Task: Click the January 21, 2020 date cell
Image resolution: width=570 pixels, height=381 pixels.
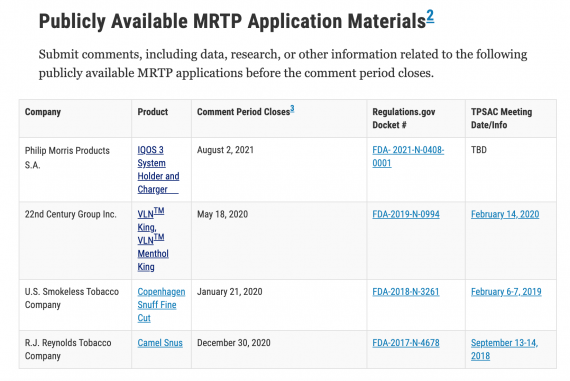Action: click(279, 305)
